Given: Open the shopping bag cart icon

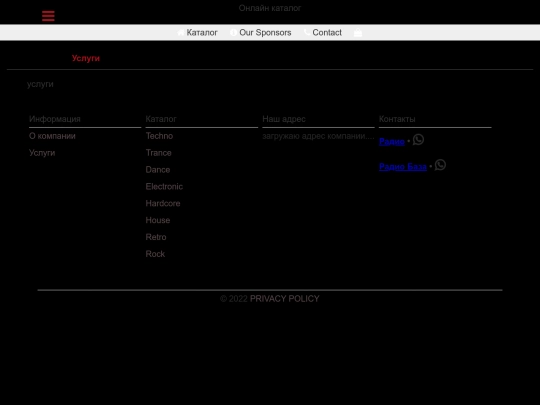Looking at the screenshot, I should coord(358,32).
